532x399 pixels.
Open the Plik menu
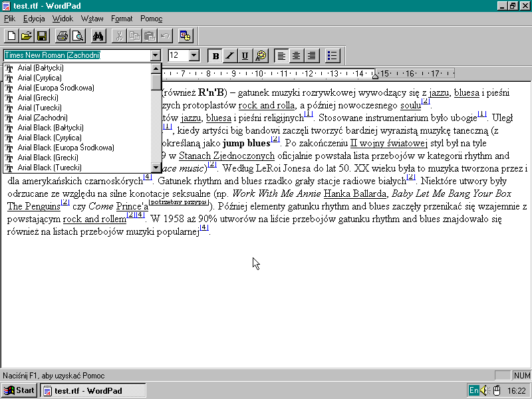[x=9, y=19]
